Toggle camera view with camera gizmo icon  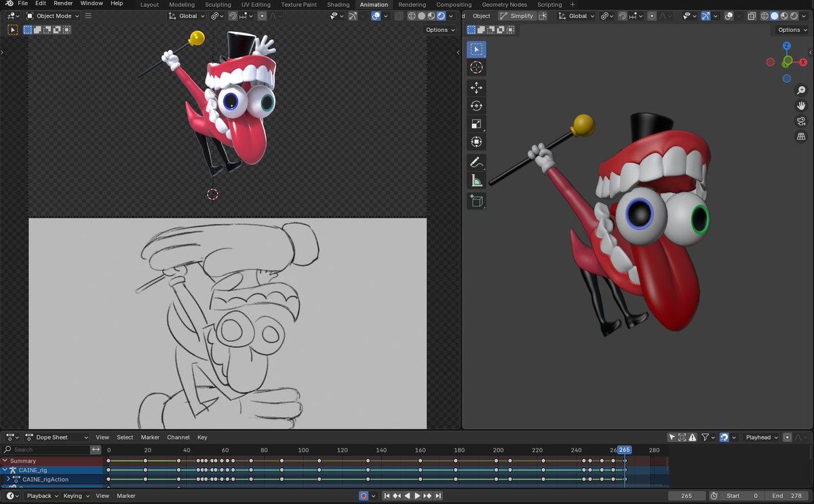tap(801, 121)
